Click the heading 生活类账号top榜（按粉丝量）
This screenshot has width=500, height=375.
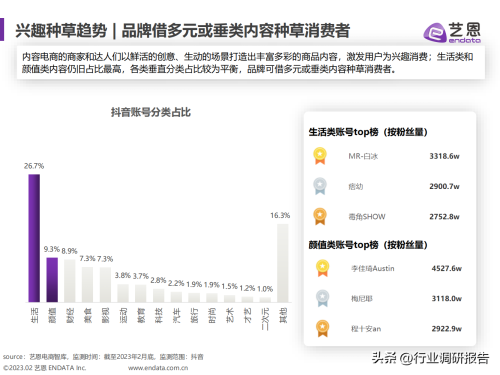click(368, 132)
